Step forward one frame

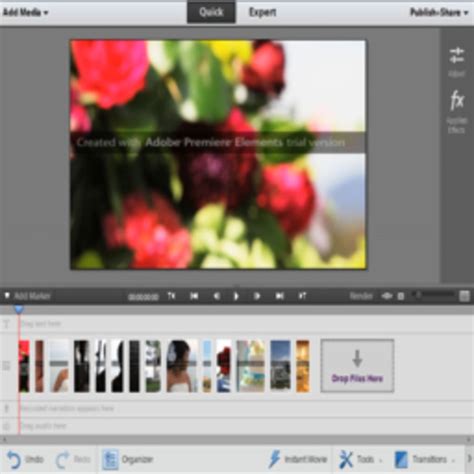[257, 296]
